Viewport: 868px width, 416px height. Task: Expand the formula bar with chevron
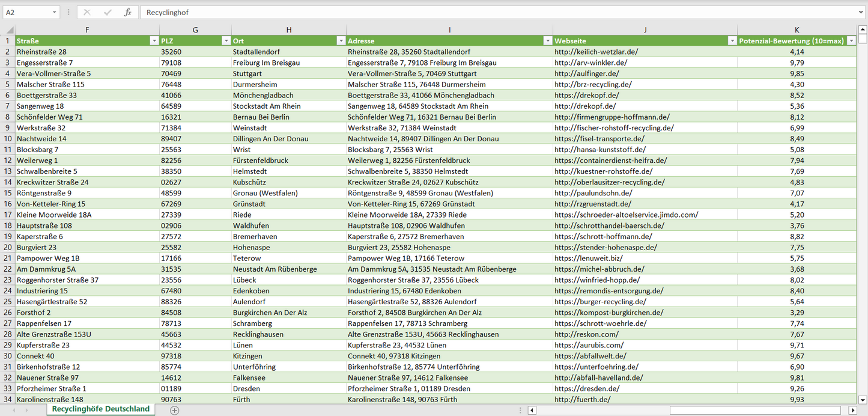pos(861,12)
